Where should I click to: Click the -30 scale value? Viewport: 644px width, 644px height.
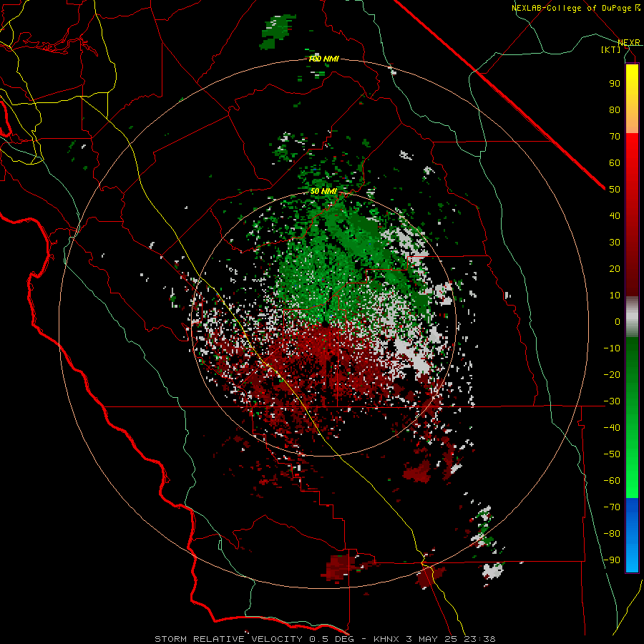click(612, 401)
